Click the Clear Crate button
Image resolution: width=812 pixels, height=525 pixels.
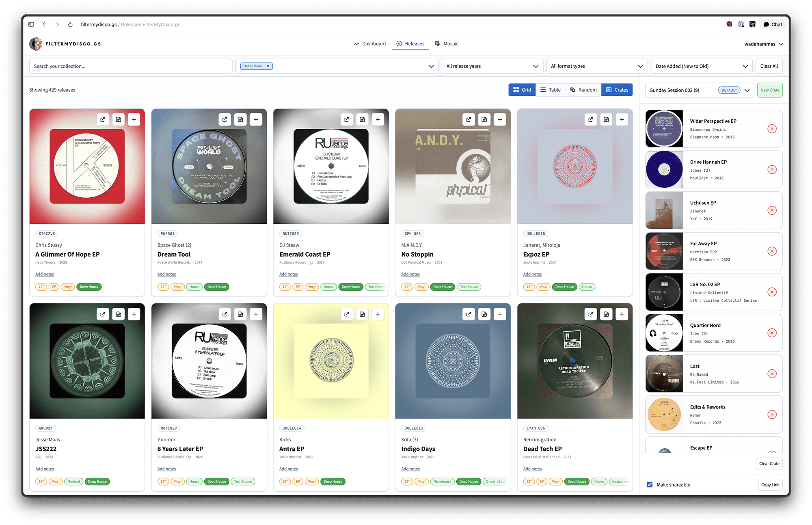point(769,464)
